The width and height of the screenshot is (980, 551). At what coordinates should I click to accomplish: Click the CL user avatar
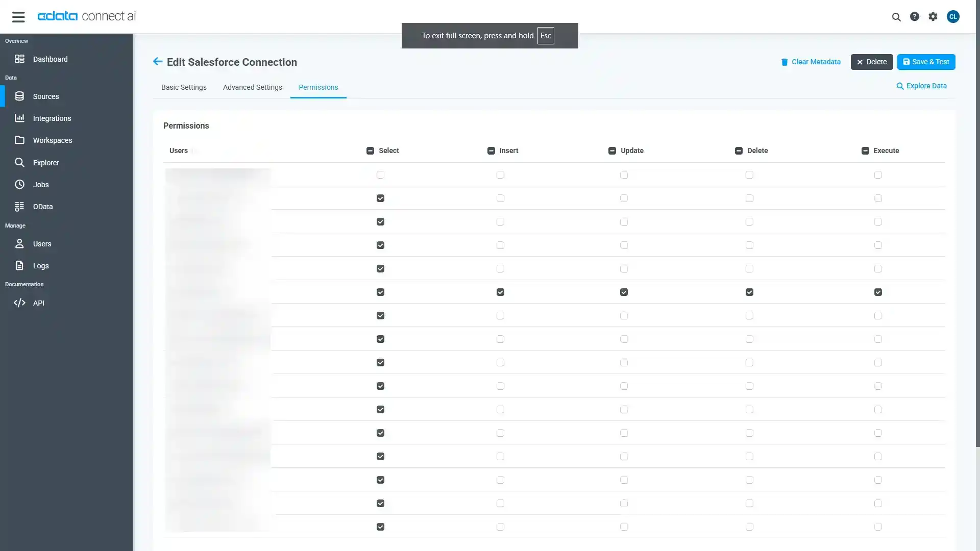click(952, 17)
